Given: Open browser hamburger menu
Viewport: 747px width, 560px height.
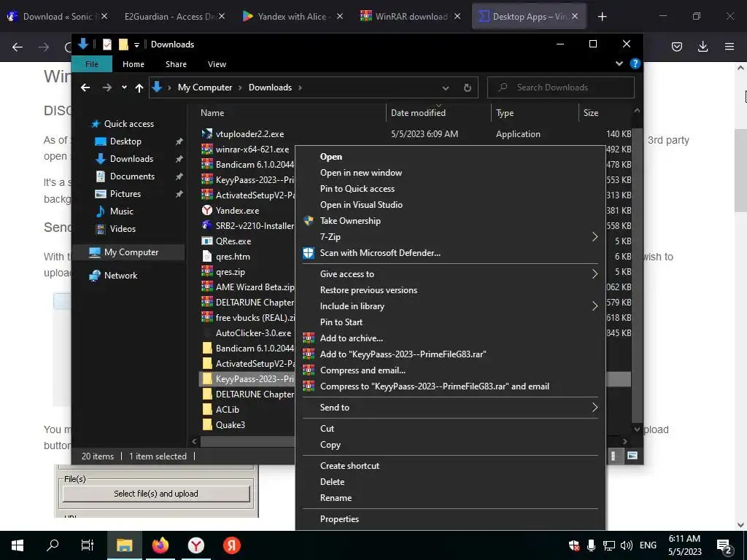Looking at the screenshot, I should point(729,47).
